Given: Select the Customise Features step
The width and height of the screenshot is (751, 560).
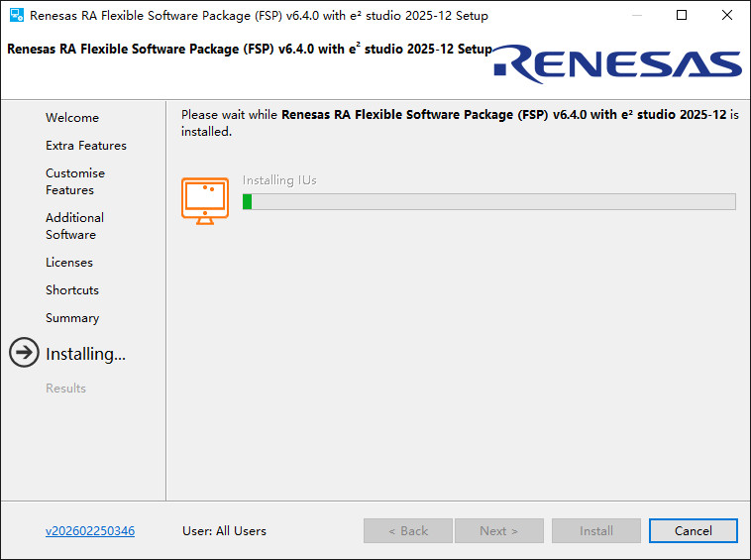Looking at the screenshot, I should click(75, 181).
